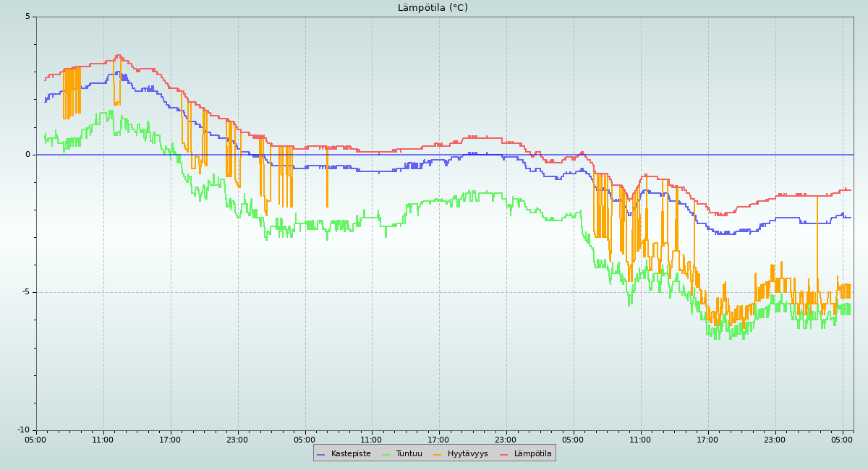Toggle the Tuntuu series legend label
Viewport: 868px width, 470px height.
409,454
